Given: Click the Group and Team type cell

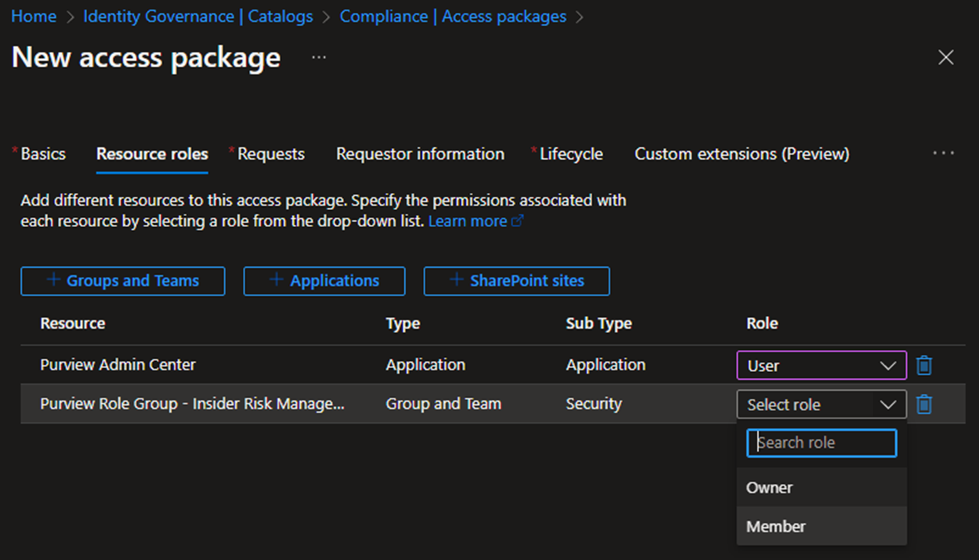Looking at the screenshot, I should pos(443,403).
